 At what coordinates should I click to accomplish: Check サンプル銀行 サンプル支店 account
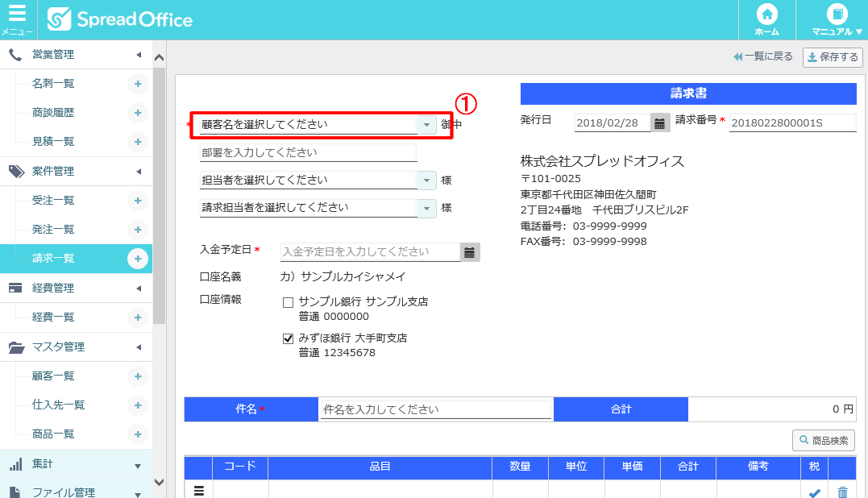coord(288,303)
